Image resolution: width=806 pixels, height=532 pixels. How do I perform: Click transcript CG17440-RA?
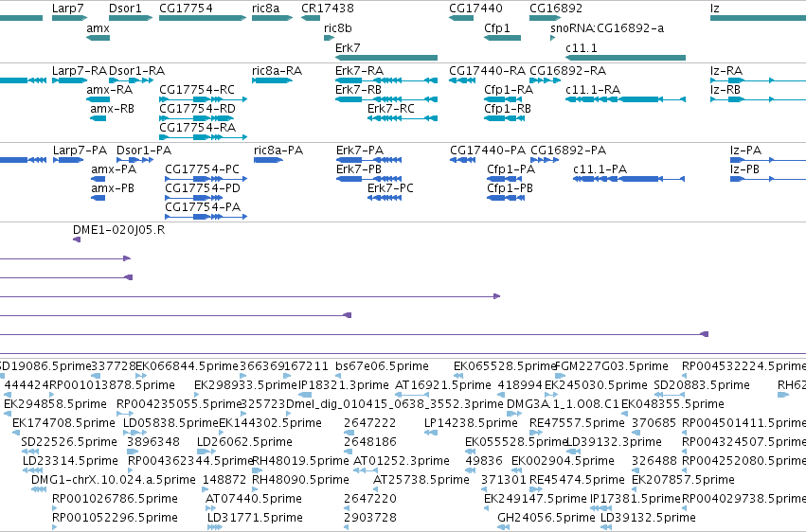462,80
